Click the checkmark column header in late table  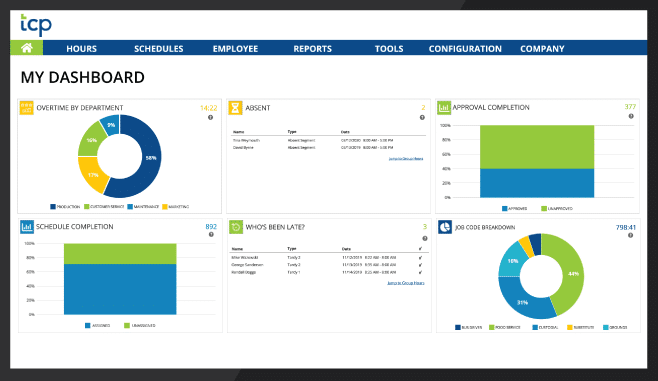click(420, 249)
